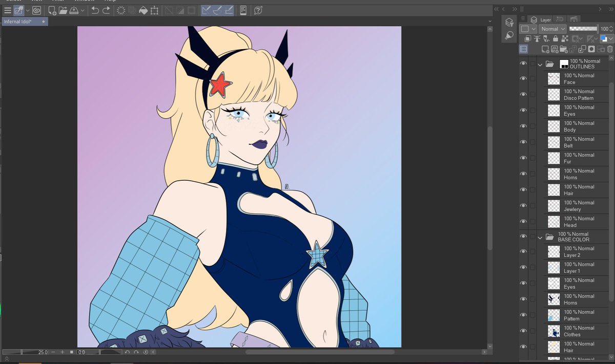
Task: Lock the selected layer
Action: [556, 38]
